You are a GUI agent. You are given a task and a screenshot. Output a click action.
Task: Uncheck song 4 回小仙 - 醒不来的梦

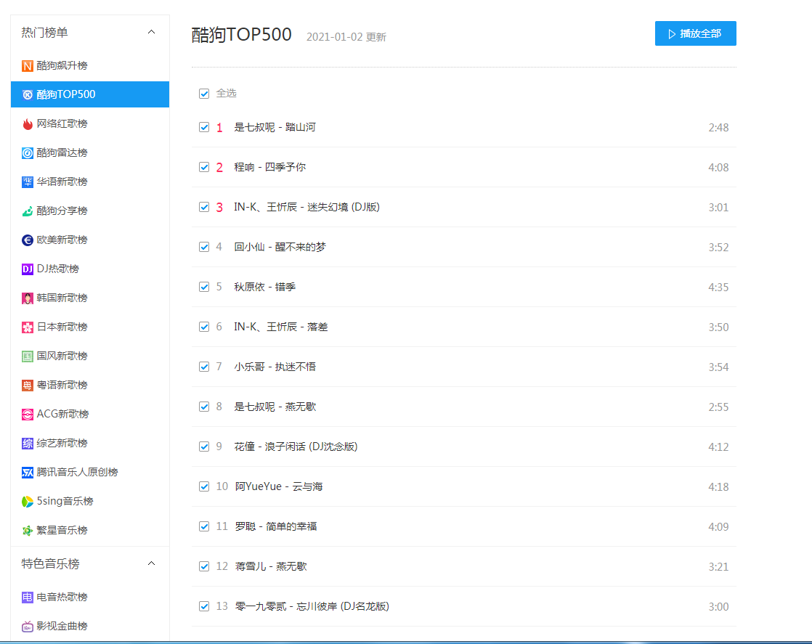coord(204,247)
